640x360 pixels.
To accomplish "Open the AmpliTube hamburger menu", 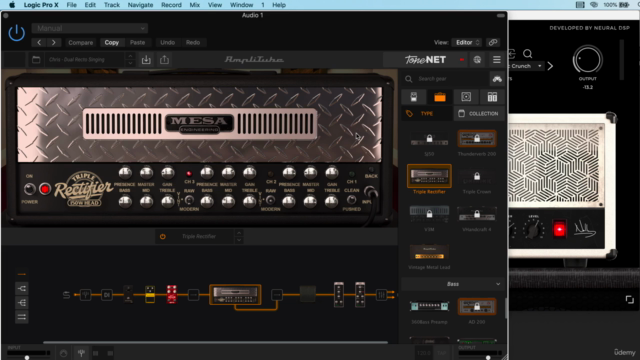I will click(497, 60).
